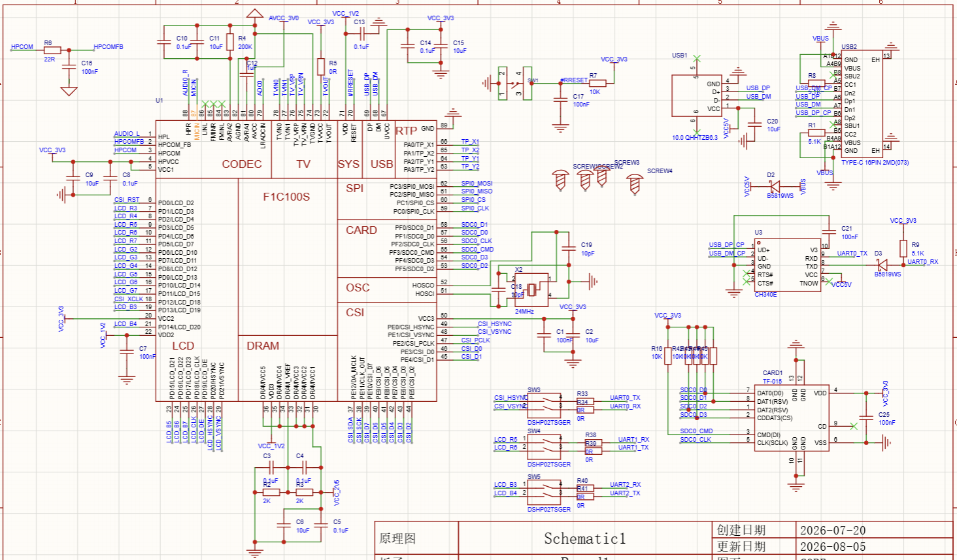Select capacitor C16 symbol
This screenshot has height=560, width=957.
[69, 67]
